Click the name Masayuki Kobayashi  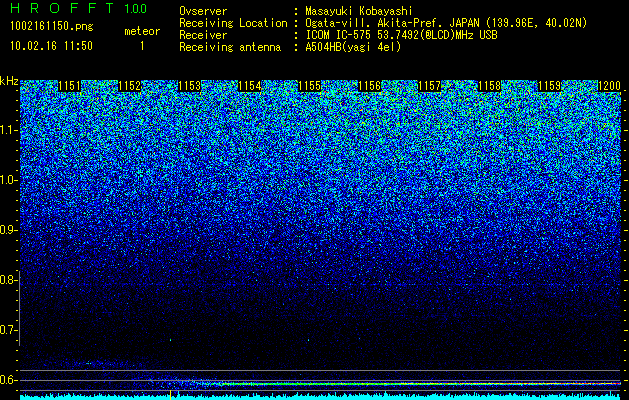point(359,12)
